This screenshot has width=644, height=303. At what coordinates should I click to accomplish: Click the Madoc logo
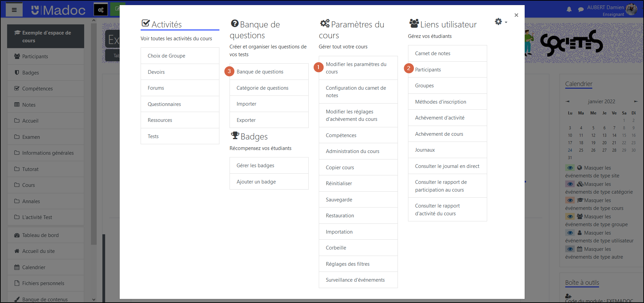[58, 10]
